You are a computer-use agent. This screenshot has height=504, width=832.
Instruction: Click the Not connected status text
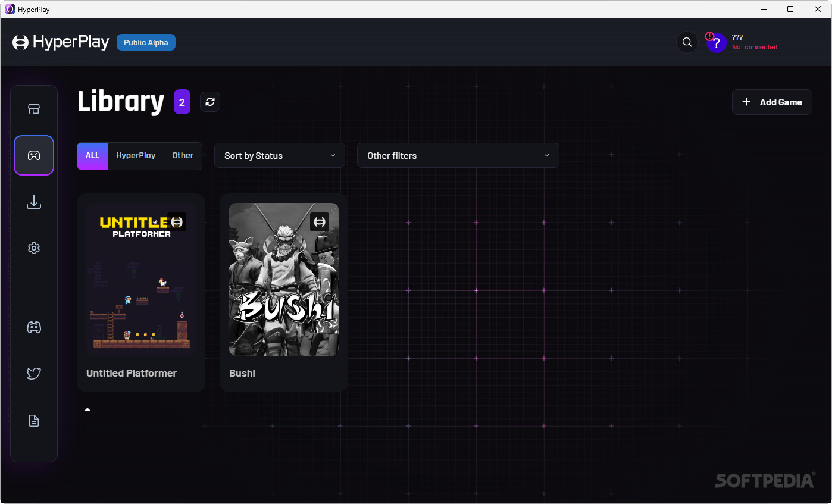point(755,47)
